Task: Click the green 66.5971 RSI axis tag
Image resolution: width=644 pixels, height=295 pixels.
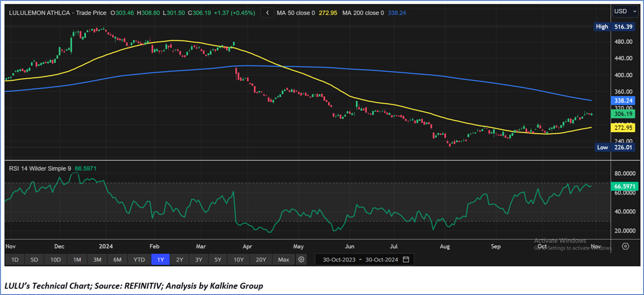Action: 624,186
